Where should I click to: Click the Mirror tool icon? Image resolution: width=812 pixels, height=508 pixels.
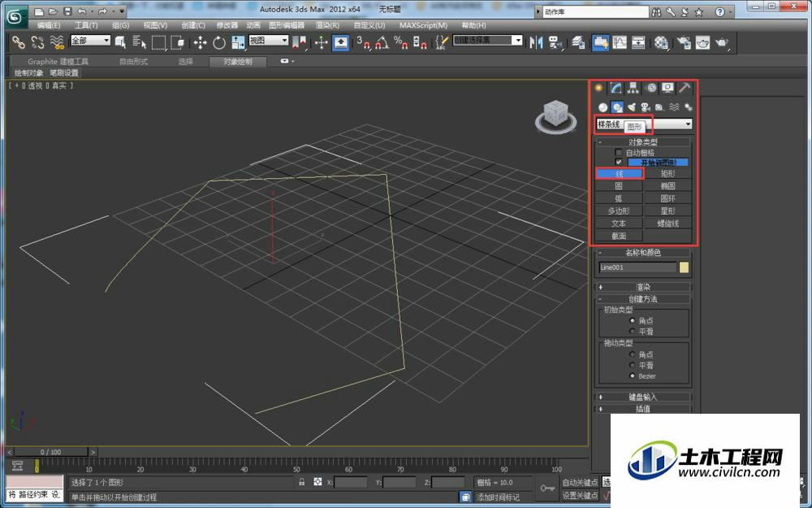tap(536, 42)
